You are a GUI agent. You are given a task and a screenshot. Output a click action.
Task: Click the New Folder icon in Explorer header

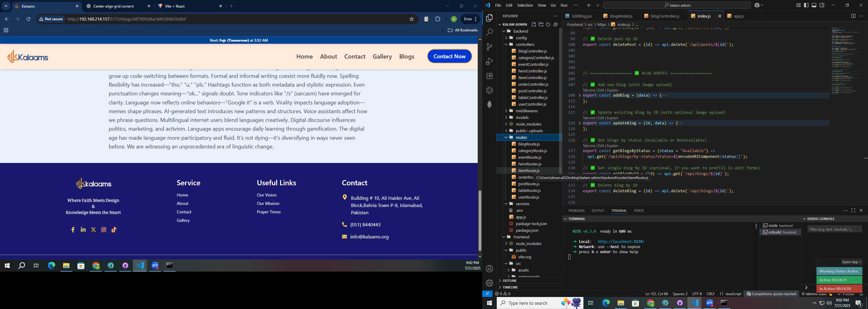[x=541, y=24]
